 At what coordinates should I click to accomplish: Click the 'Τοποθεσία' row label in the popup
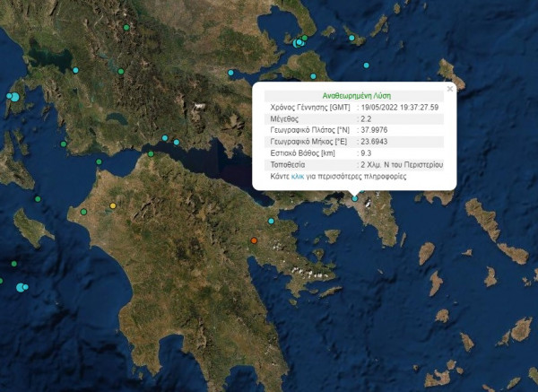point(289,165)
